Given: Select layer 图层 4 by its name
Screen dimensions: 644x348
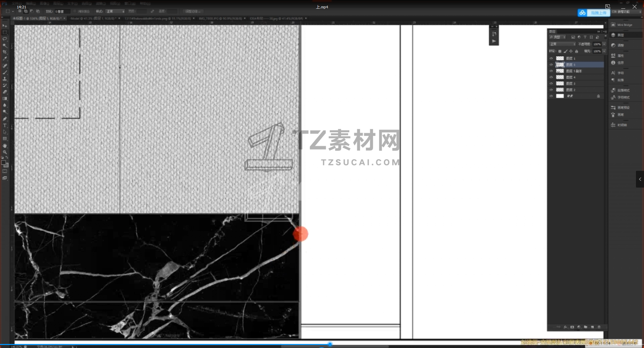Looking at the screenshot, I should pyautogui.click(x=571, y=77).
